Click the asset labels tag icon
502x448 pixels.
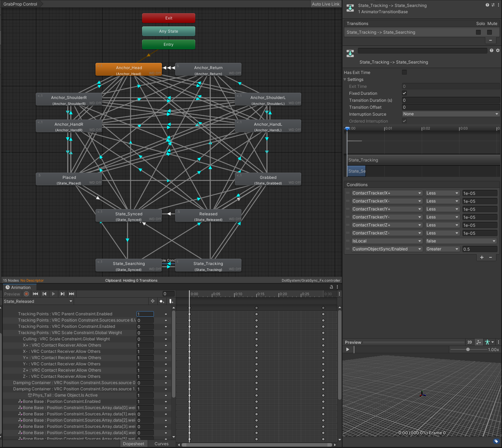coord(496,441)
